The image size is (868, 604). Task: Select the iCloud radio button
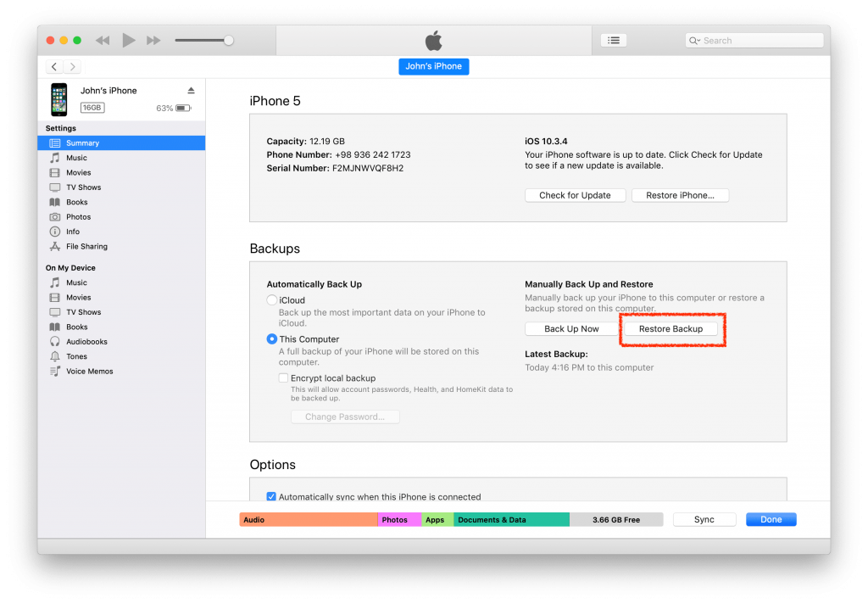tap(272, 299)
